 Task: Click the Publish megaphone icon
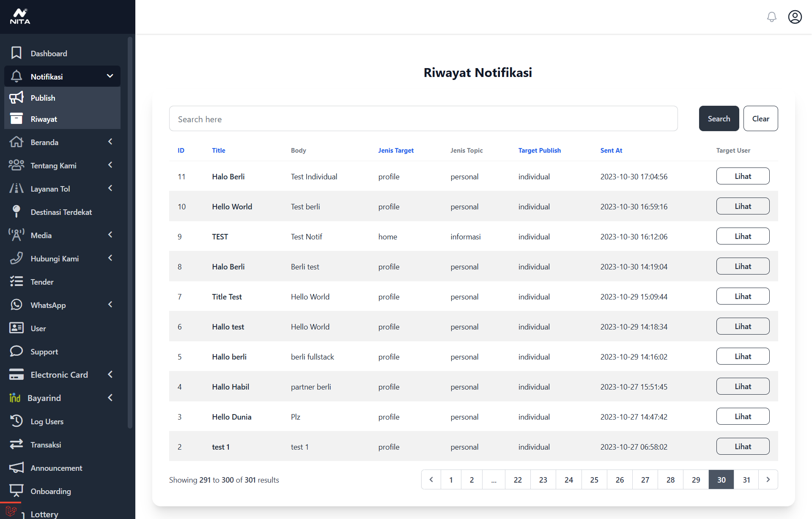pos(16,98)
